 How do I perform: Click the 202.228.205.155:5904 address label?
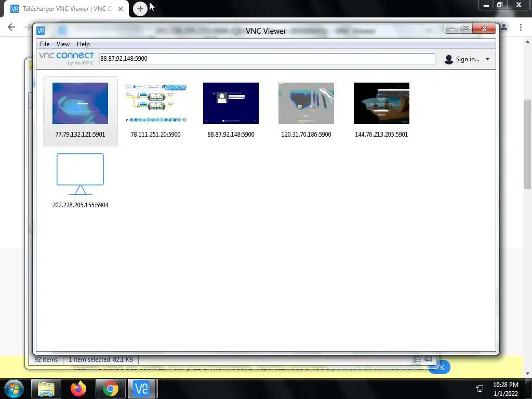coord(80,205)
